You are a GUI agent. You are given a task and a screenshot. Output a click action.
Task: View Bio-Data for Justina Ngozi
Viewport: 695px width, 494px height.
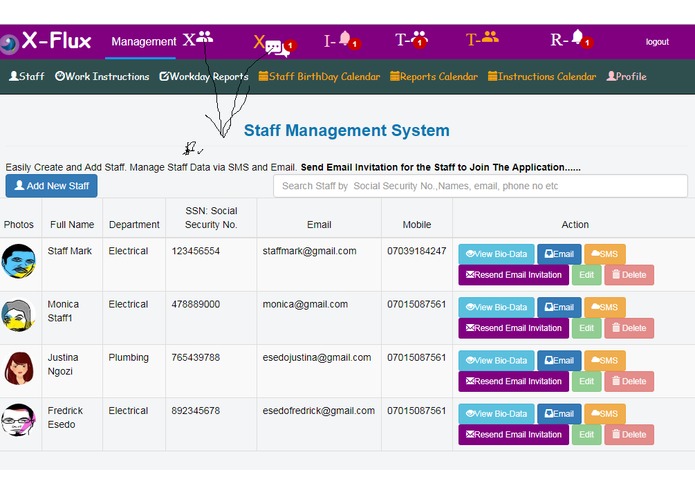click(496, 360)
